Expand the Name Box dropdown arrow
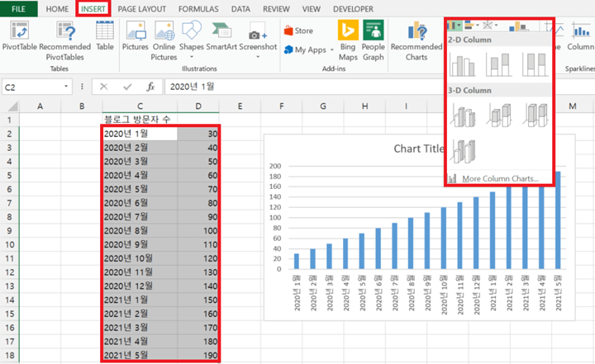This screenshot has width=595, height=364. coord(66,87)
